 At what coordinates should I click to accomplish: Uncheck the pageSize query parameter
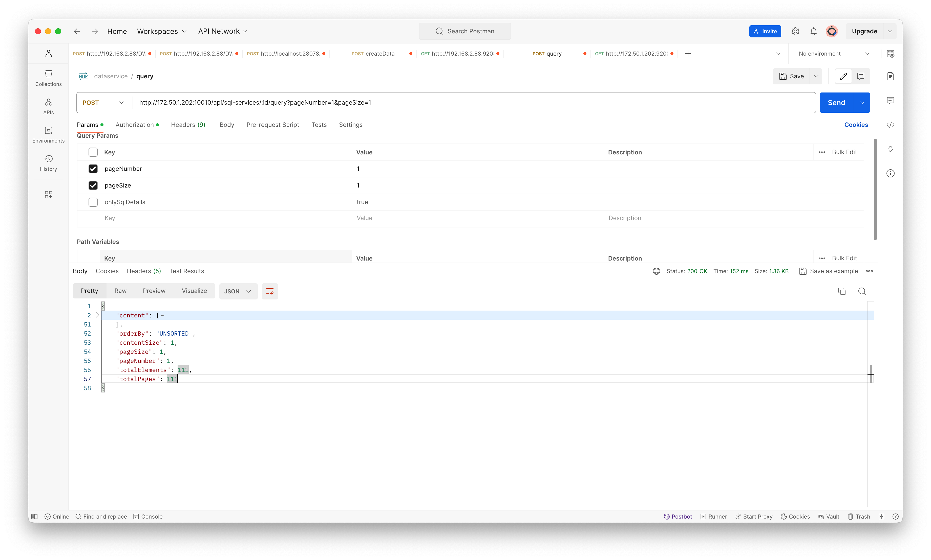[x=93, y=185]
